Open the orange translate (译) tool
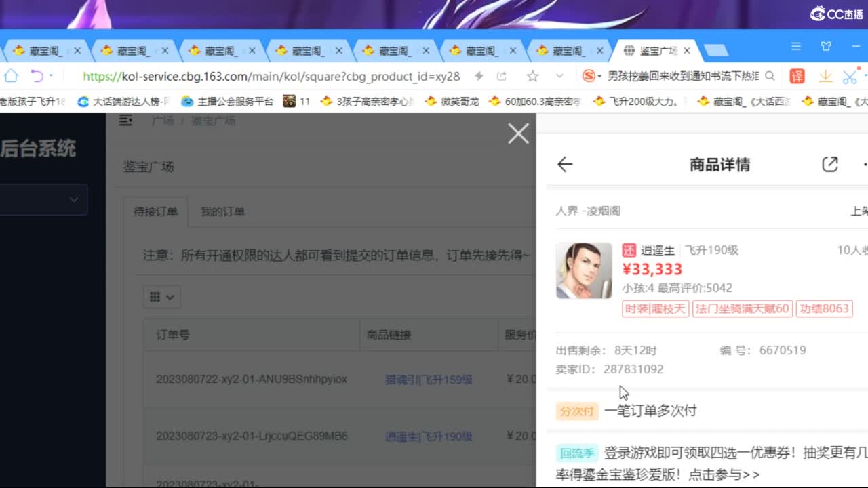Image resolution: width=868 pixels, height=488 pixels. (797, 76)
